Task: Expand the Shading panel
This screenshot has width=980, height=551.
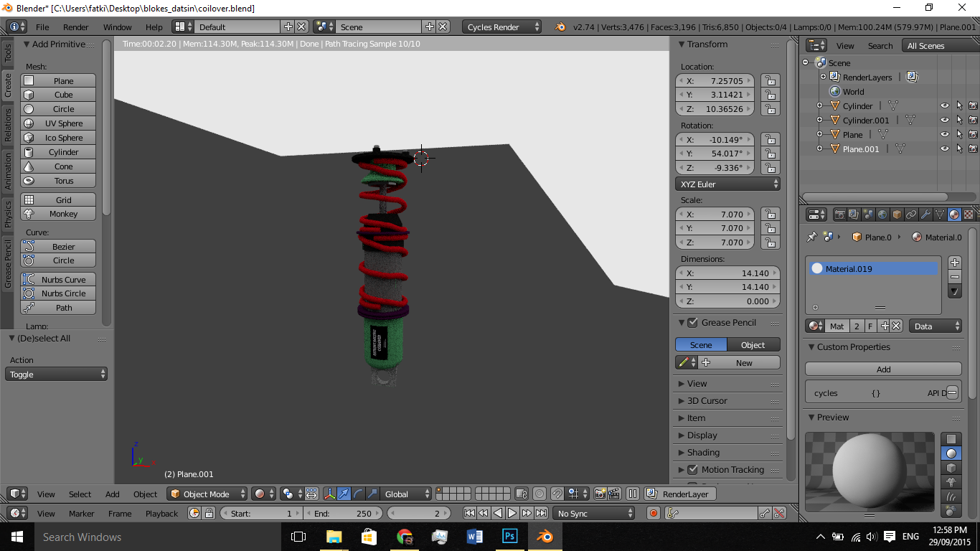Action: tap(703, 453)
